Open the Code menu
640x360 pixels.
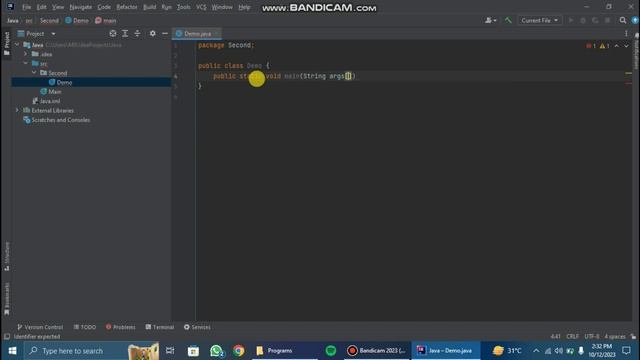tap(104, 7)
